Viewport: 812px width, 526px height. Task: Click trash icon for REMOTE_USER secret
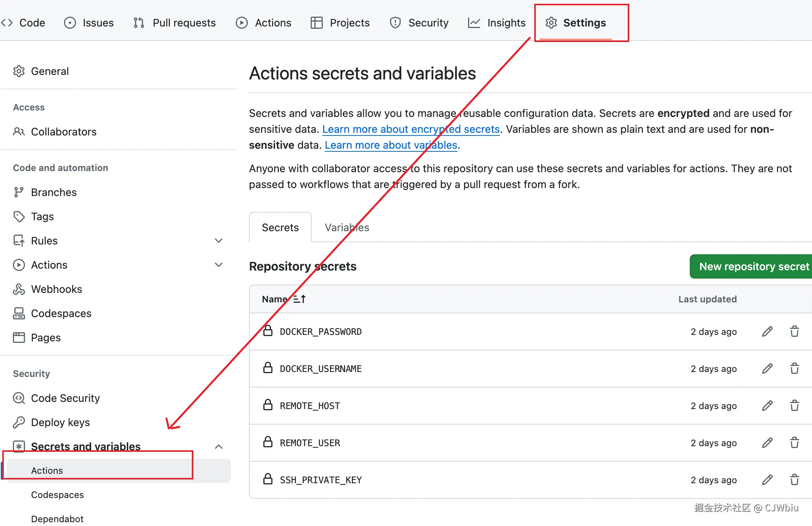tap(794, 443)
